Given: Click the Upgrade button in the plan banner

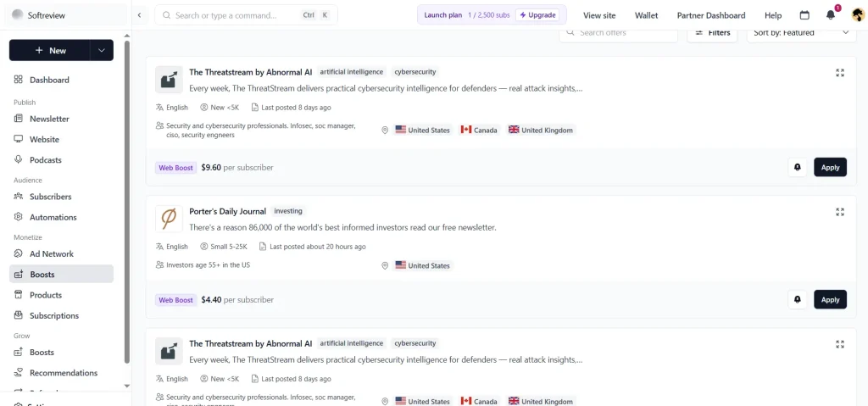Looking at the screenshot, I should pos(537,15).
